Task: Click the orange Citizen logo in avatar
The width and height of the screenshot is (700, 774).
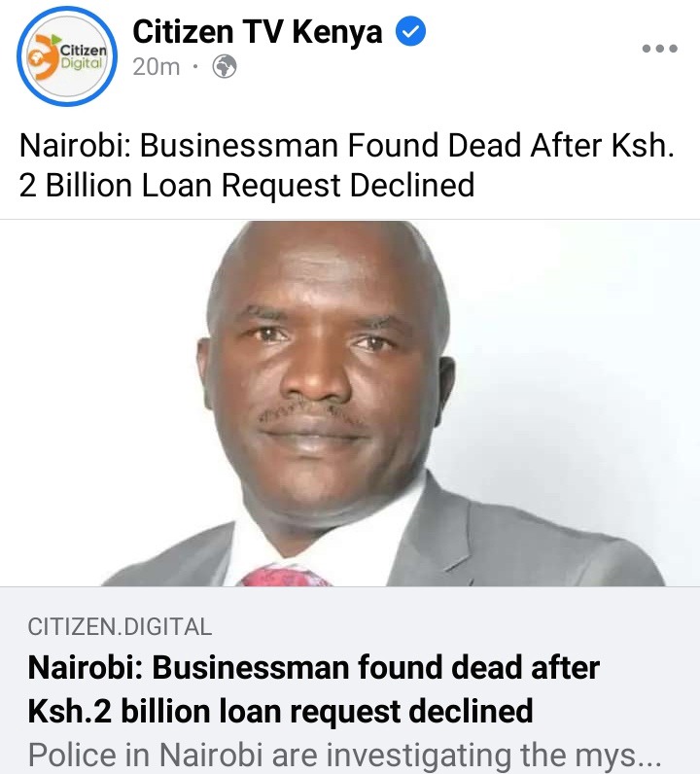Action: click(x=44, y=56)
